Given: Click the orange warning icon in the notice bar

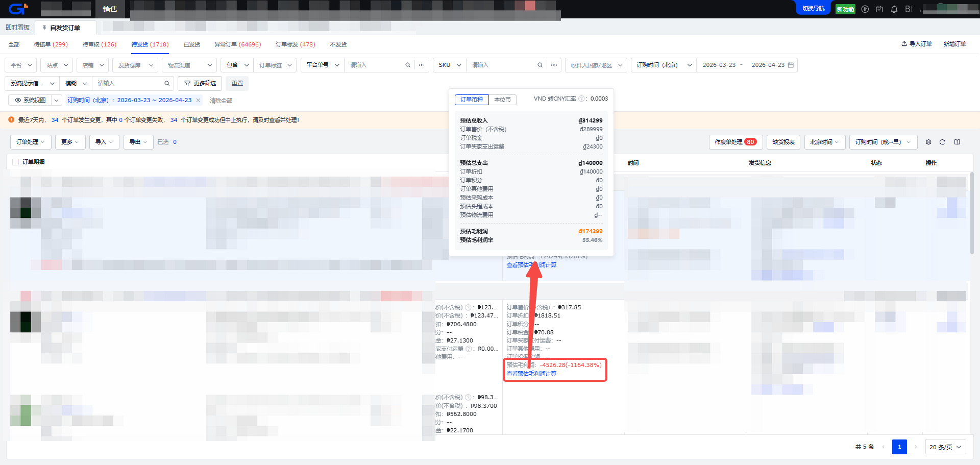Looking at the screenshot, I should tap(11, 120).
